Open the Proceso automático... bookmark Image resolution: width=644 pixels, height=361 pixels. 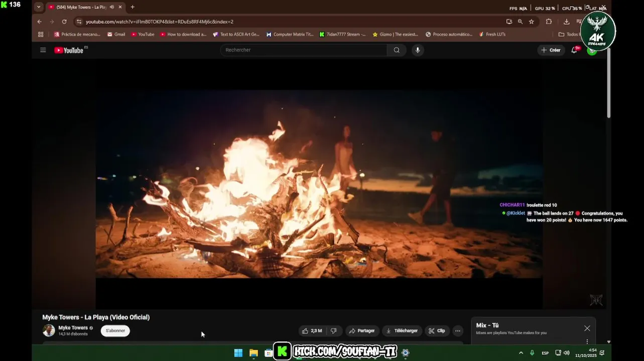[449, 35]
